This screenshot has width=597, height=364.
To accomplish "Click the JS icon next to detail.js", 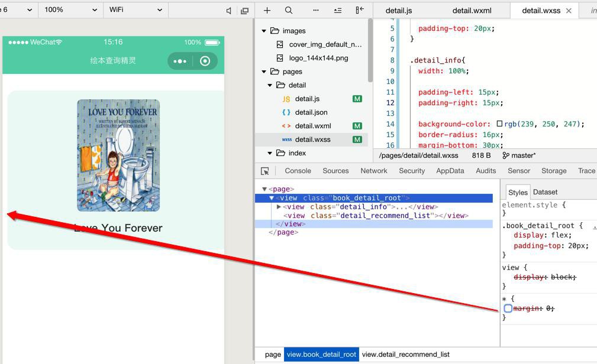I will [x=286, y=99].
